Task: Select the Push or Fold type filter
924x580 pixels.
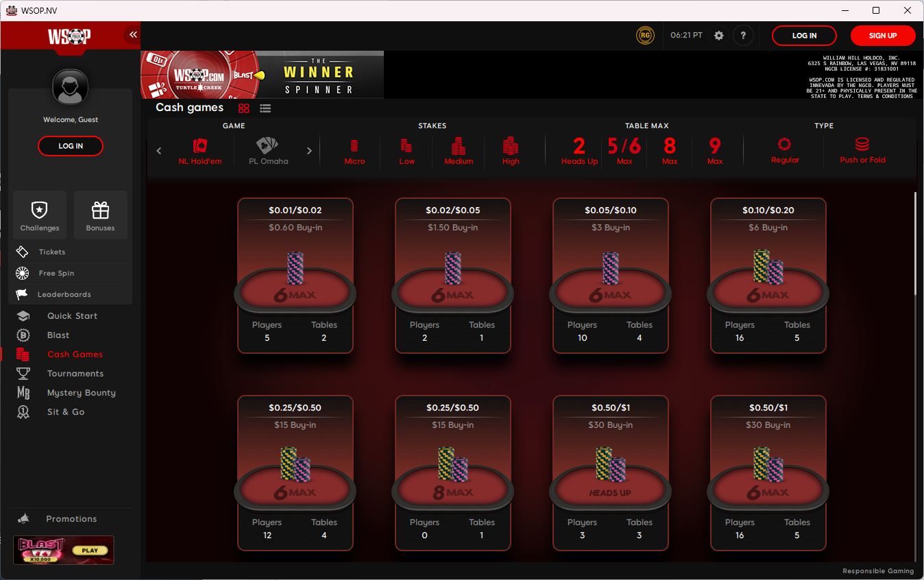Action: coord(862,152)
